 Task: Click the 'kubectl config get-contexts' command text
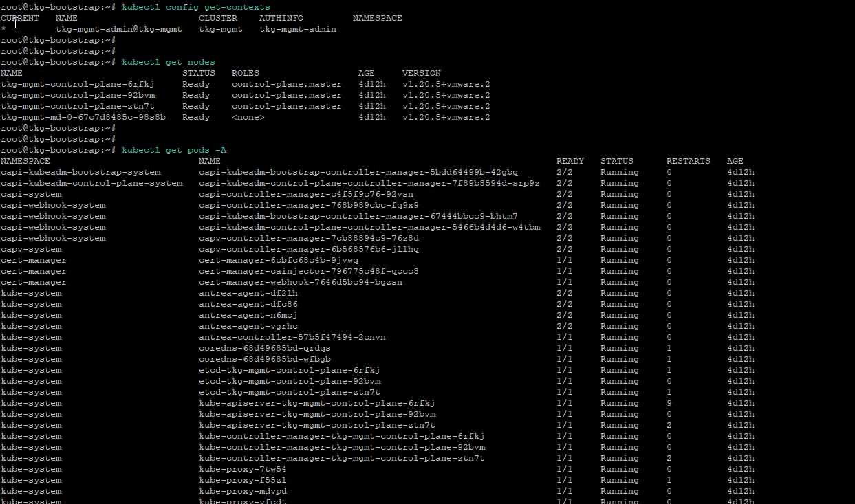(x=196, y=7)
